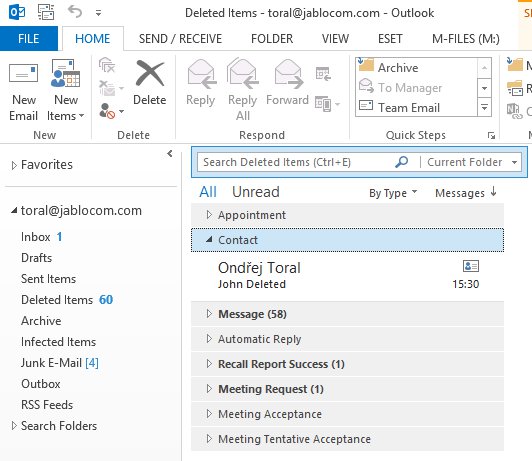The image size is (532, 461).
Task: Expand the Favorites section
Action: tap(14, 165)
